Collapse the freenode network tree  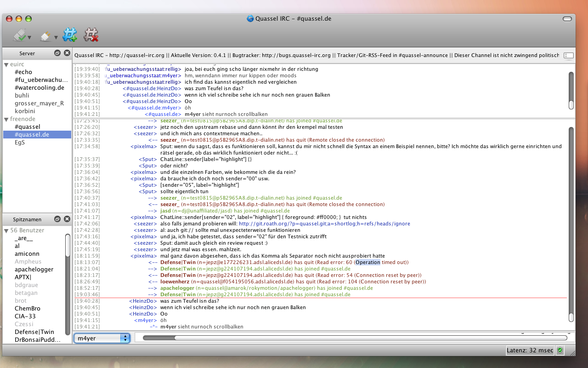(6, 119)
